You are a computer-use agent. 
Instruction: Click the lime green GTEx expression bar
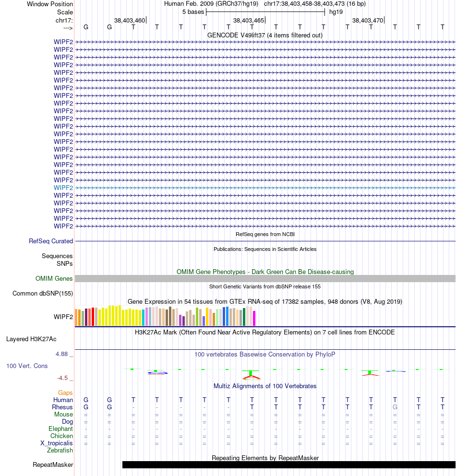click(197, 317)
